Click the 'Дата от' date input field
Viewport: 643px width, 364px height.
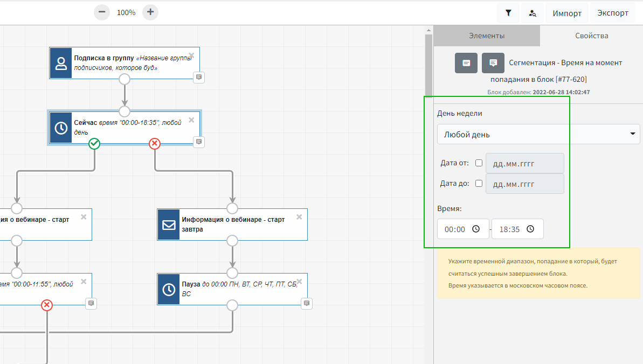(x=524, y=163)
